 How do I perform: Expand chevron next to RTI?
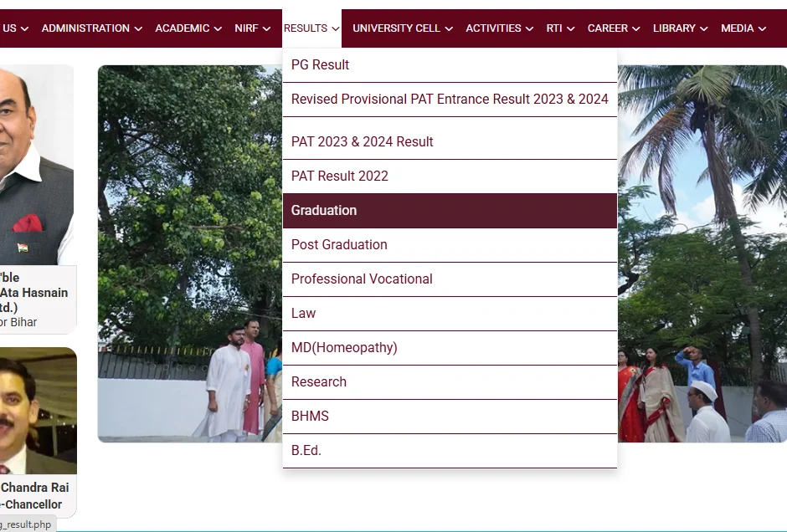point(571,29)
